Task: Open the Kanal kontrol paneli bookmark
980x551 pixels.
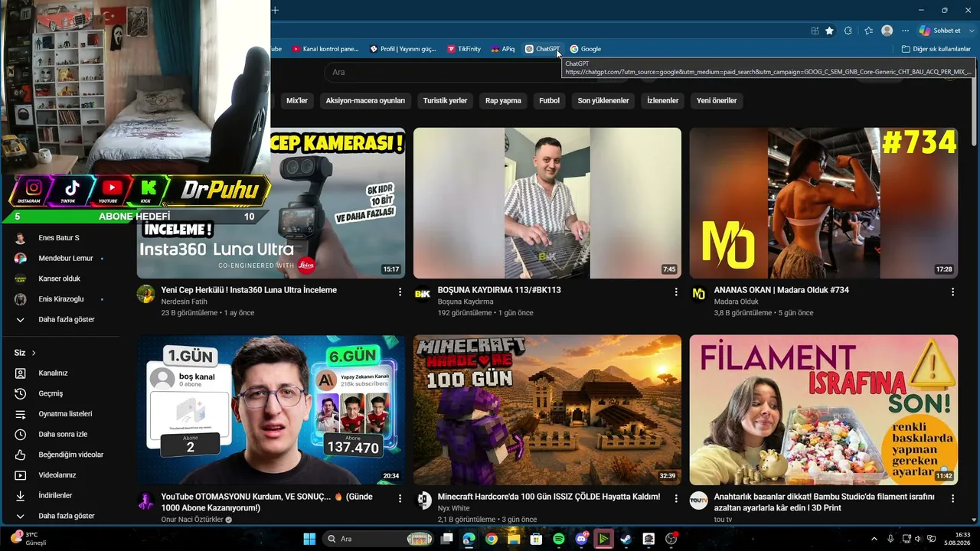Action: click(x=325, y=49)
